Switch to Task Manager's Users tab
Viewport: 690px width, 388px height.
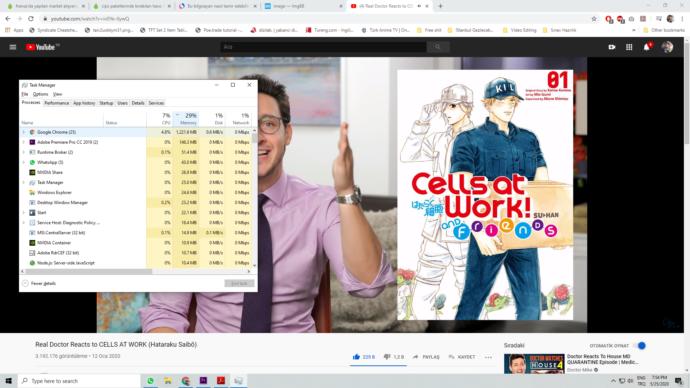pos(122,103)
